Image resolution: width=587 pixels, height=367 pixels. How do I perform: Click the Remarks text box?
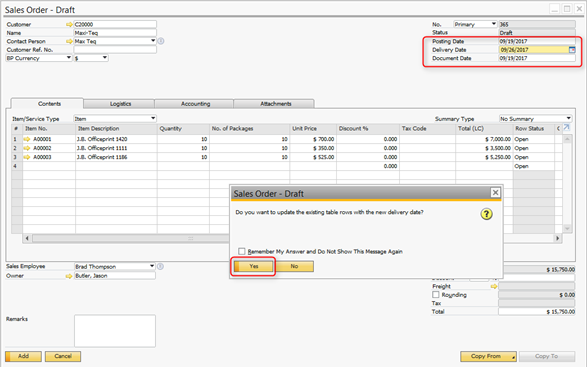[115, 331]
